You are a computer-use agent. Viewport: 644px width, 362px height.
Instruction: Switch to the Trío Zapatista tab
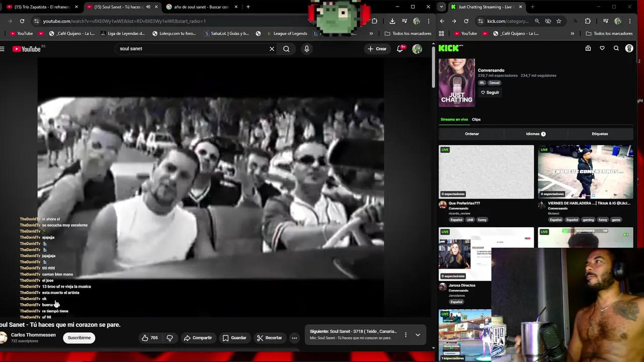[x=42, y=7]
